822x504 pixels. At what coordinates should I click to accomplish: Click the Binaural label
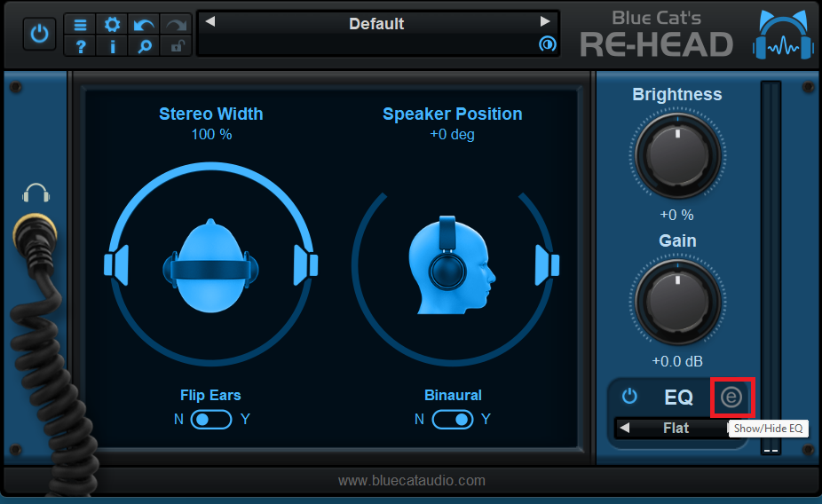point(453,395)
